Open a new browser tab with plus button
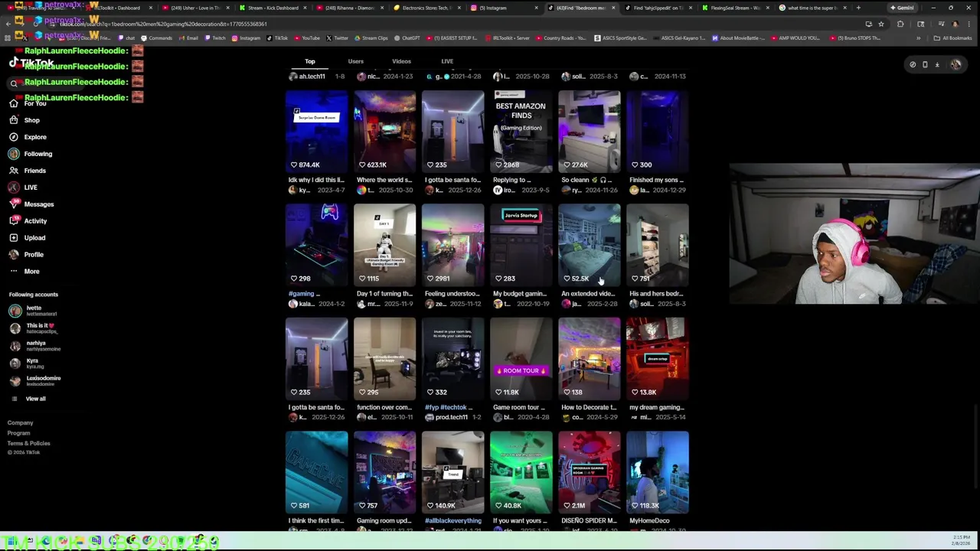 click(x=858, y=8)
